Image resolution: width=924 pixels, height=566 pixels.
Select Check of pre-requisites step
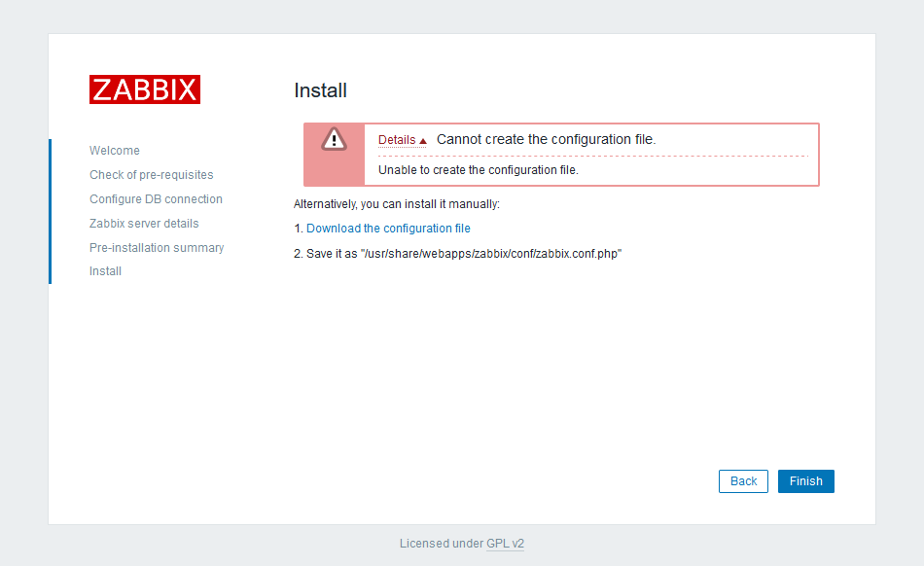[152, 175]
